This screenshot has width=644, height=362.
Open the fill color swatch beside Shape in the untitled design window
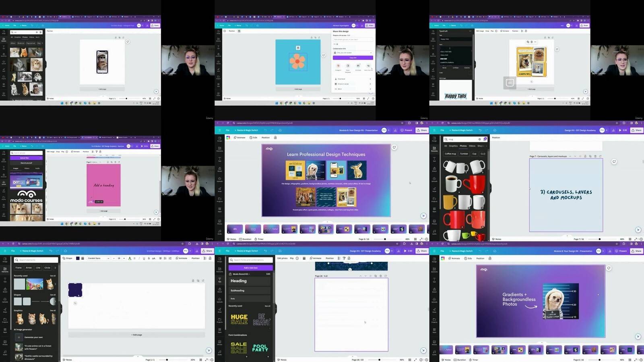[x=78, y=258]
